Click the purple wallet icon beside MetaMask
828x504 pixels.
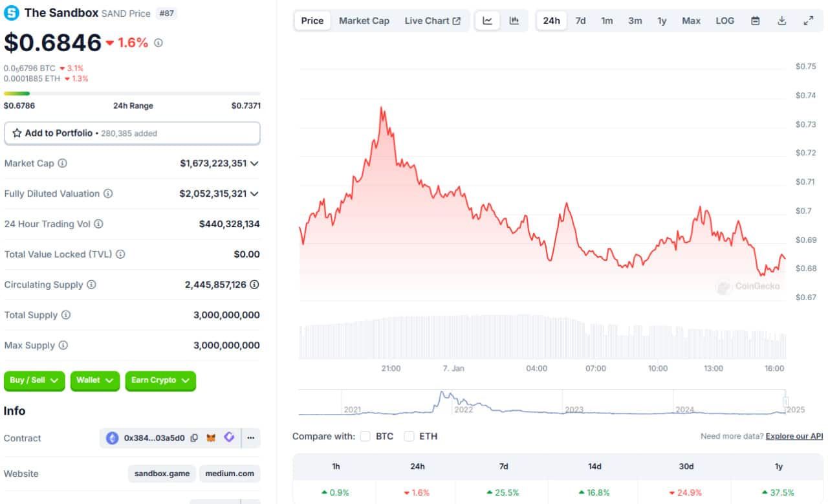click(229, 437)
